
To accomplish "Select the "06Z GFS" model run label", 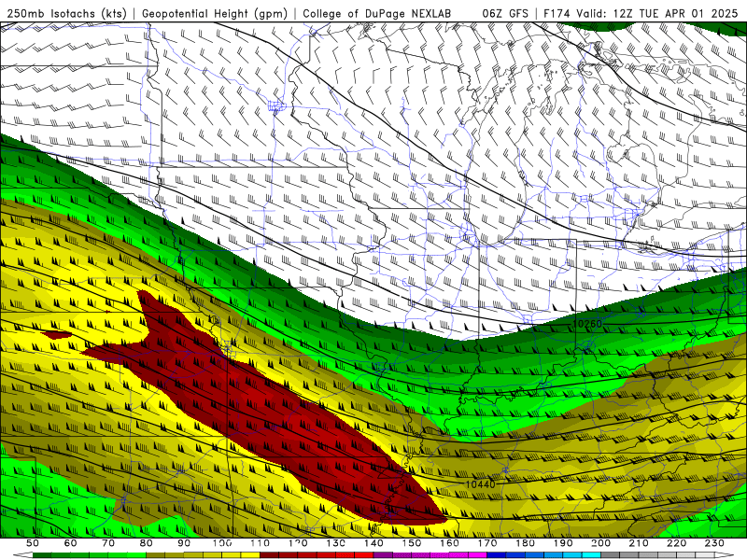I will [505, 13].
